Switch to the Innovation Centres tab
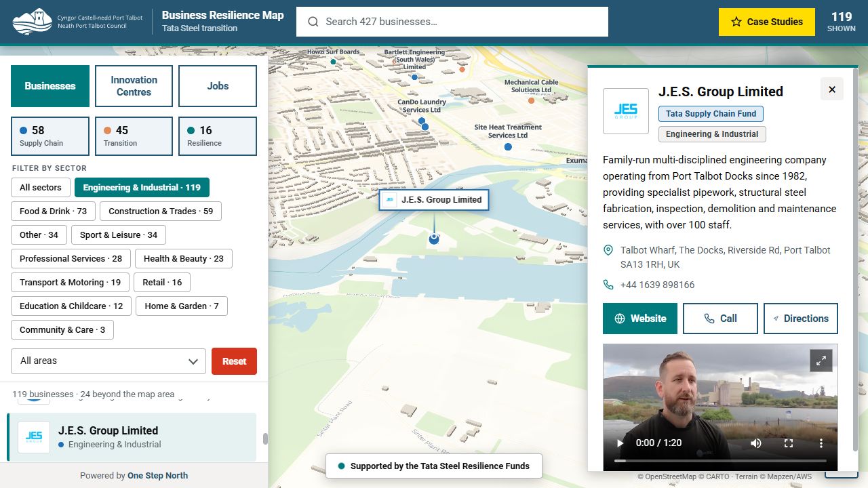This screenshot has width=868, height=488. point(134,86)
